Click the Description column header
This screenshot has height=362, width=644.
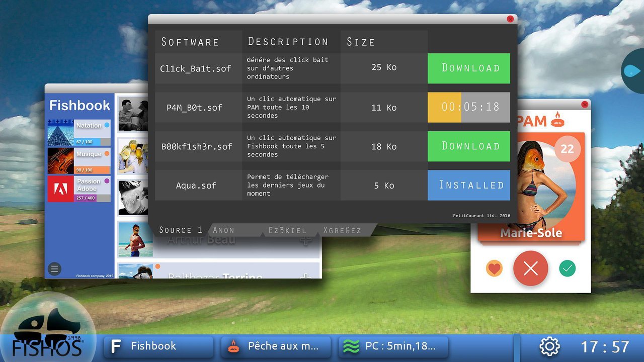tap(288, 42)
